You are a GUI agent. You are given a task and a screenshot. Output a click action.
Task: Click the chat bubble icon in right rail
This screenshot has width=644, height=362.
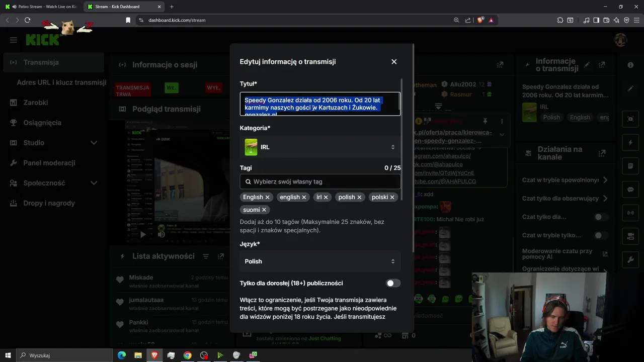(630, 190)
